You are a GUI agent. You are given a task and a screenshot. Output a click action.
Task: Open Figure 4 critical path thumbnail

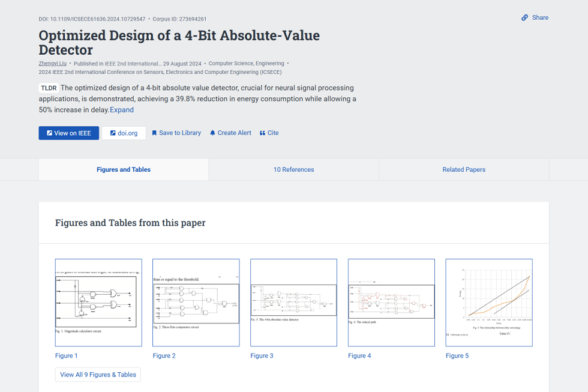[391, 303]
